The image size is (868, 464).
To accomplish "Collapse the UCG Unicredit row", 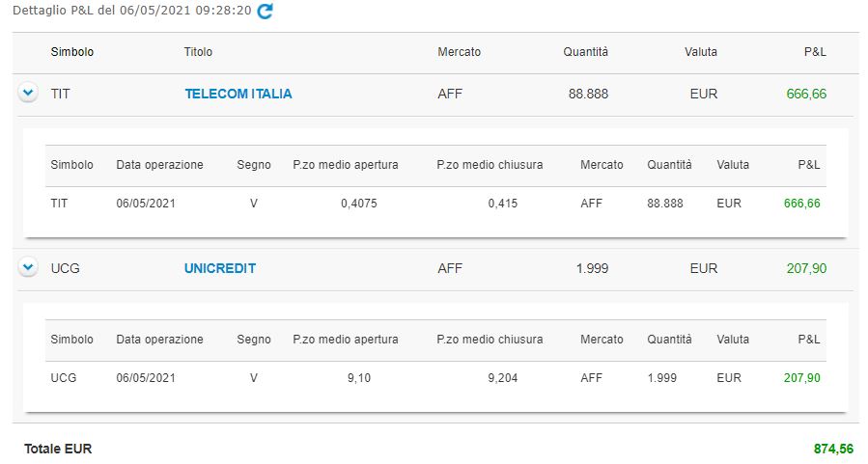I will point(28,267).
